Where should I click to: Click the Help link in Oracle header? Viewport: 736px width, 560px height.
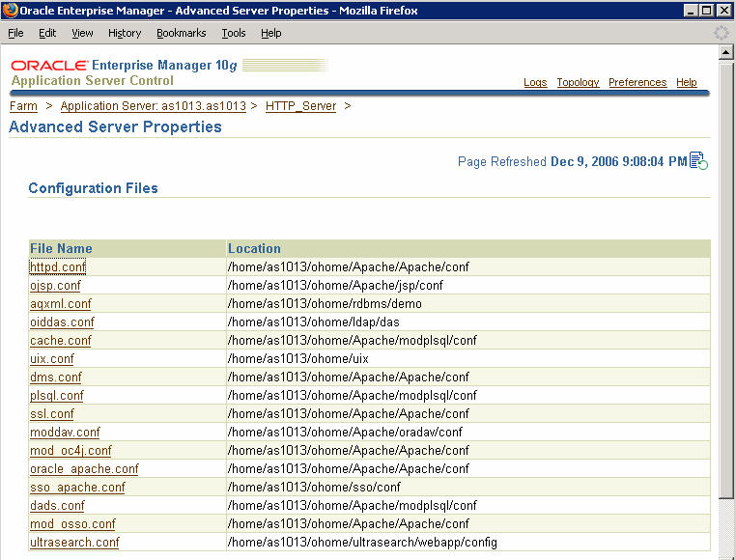point(686,82)
